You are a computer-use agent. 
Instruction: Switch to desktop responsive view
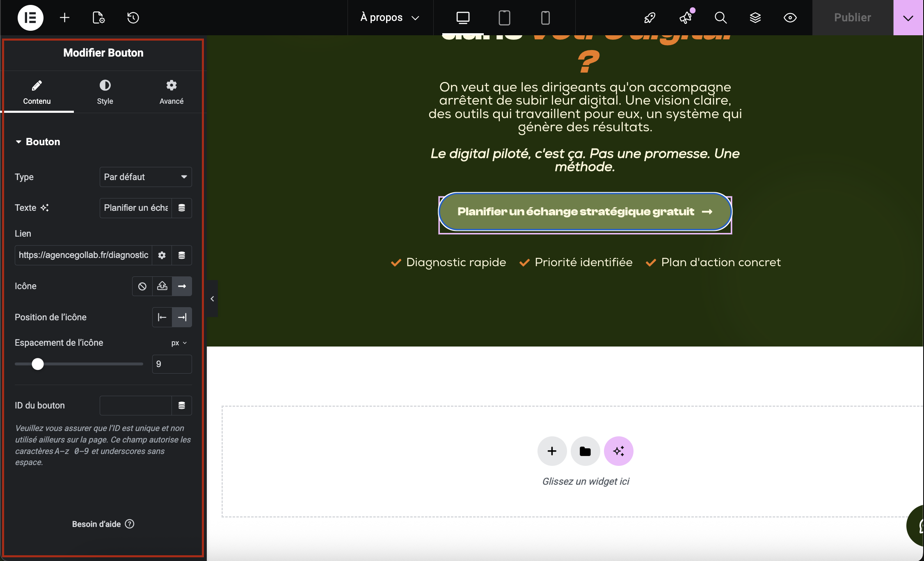(x=463, y=18)
